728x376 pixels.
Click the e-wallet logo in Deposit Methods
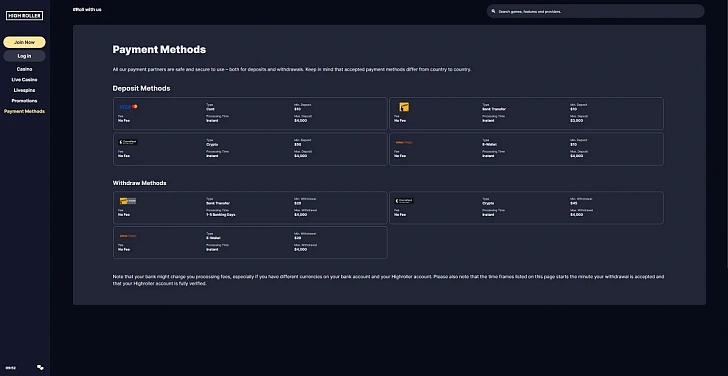coord(403,143)
